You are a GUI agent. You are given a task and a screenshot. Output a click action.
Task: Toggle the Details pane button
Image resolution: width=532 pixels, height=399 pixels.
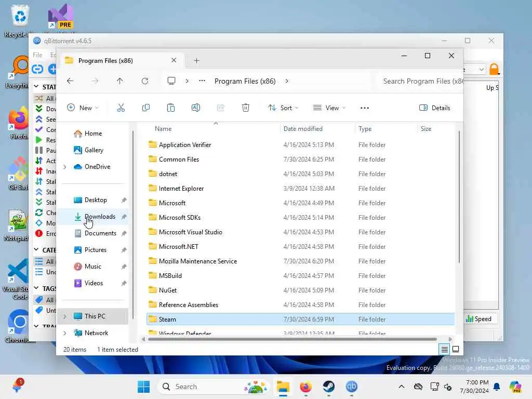[x=435, y=108]
